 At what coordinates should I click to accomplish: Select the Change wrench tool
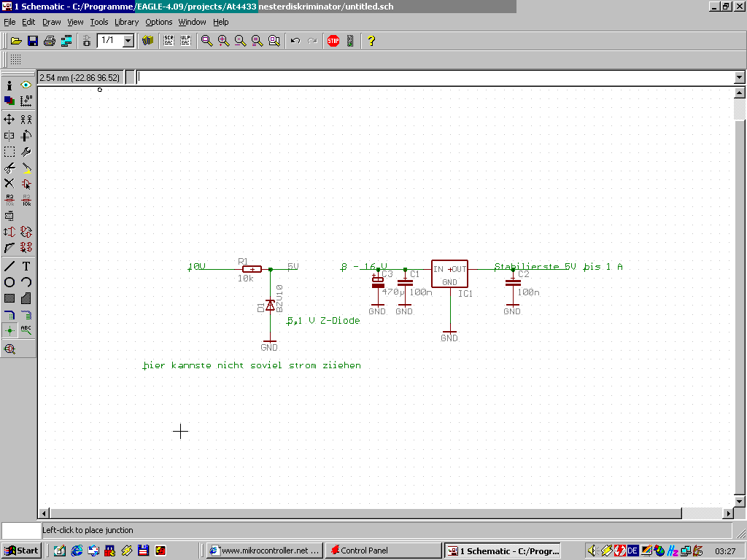[x=26, y=152]
